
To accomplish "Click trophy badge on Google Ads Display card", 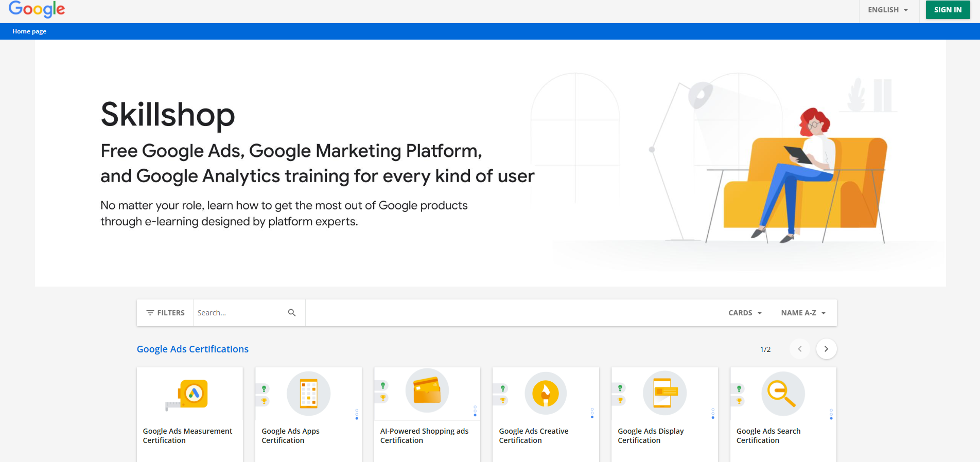I will [x=620, y=400].
